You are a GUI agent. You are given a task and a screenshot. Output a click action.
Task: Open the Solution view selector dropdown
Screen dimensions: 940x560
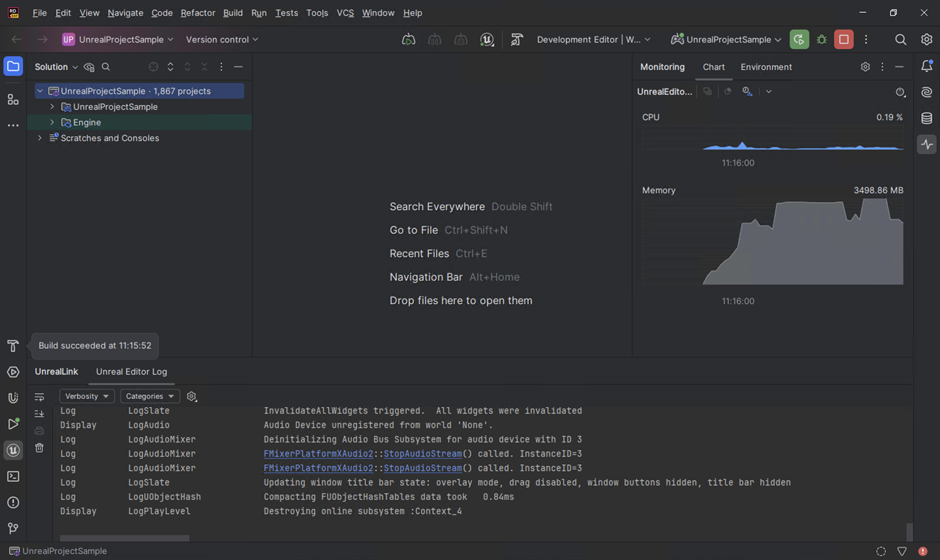(x=56, y=67)
